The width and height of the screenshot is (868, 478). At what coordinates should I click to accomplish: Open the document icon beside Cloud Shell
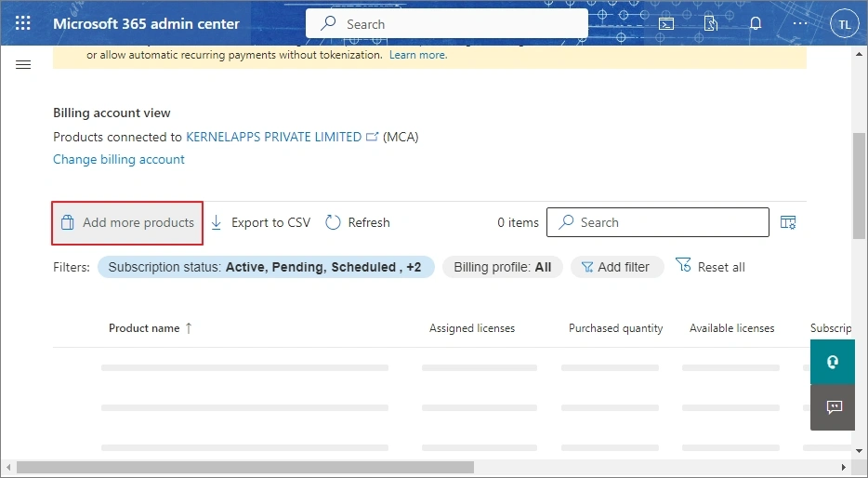[x=710, y=23]
